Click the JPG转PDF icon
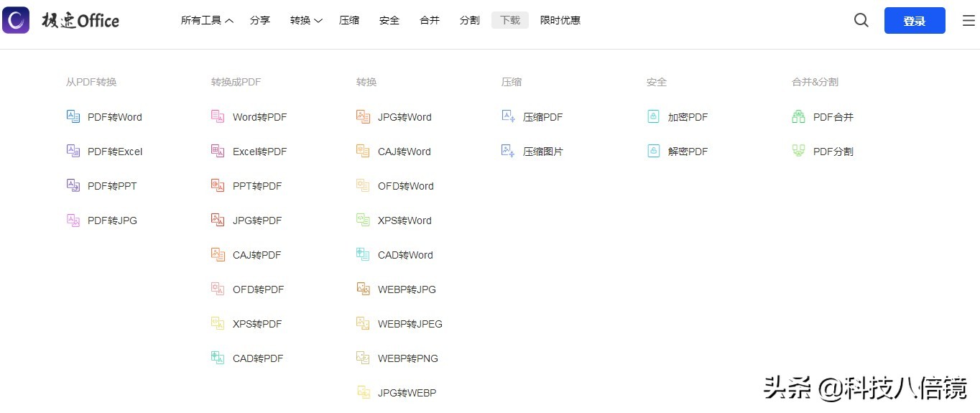 pos(218,220)
